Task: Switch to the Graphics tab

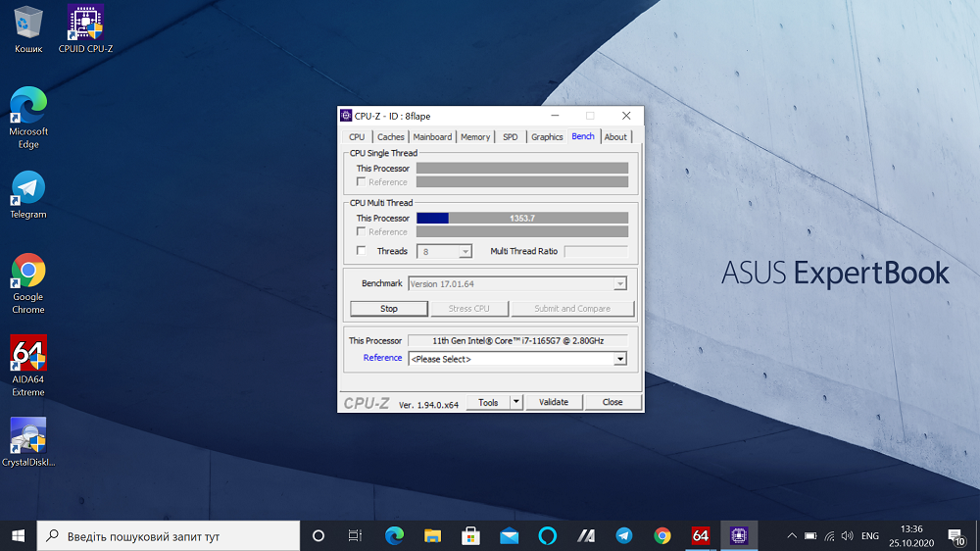Action: [547, 137]
